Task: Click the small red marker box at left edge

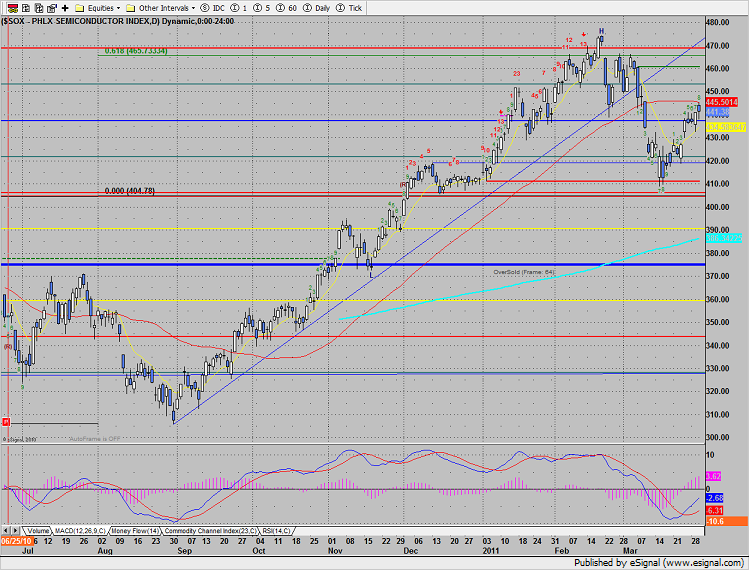Action: pyautogui.click(x=6, y=422)
